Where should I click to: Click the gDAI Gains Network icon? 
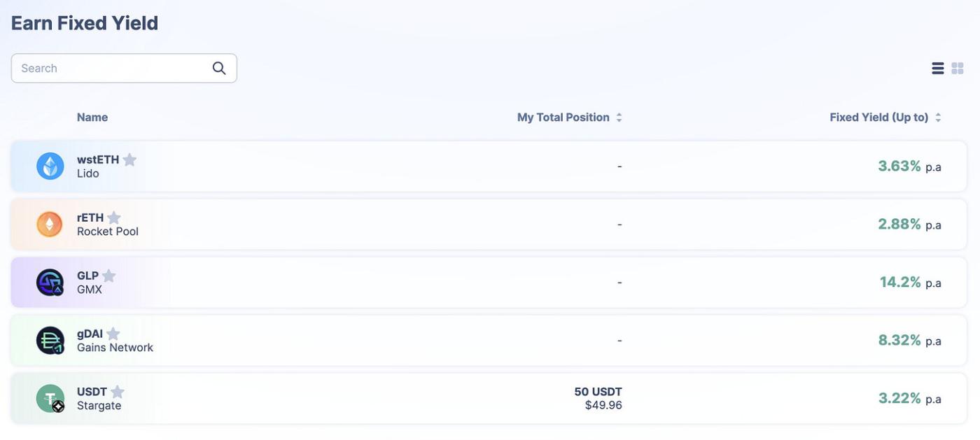pyautogui.click(x=50, y=341)
